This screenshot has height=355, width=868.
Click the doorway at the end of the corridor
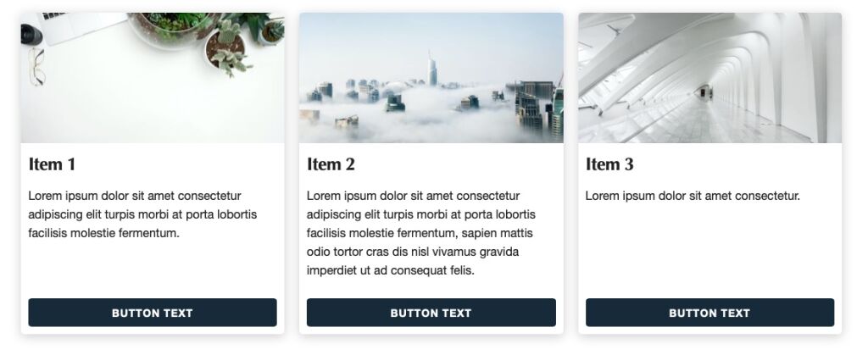click(704, 92)
